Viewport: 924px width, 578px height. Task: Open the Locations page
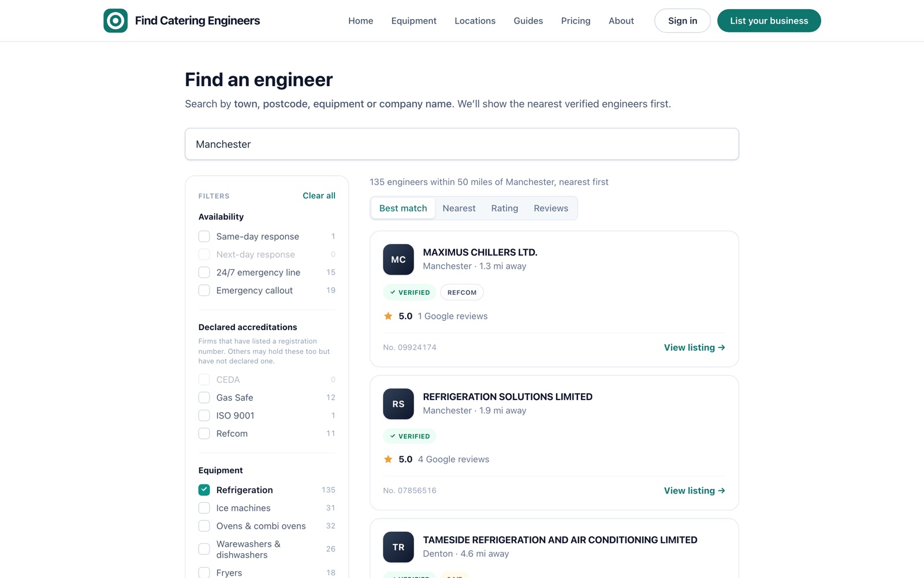475,21
